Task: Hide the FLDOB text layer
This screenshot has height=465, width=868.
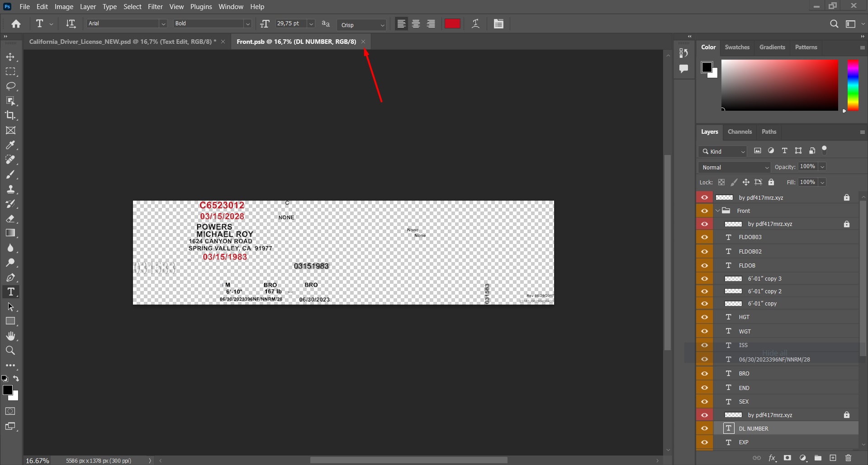Action: pyautogui.click(x=704, y=265)
